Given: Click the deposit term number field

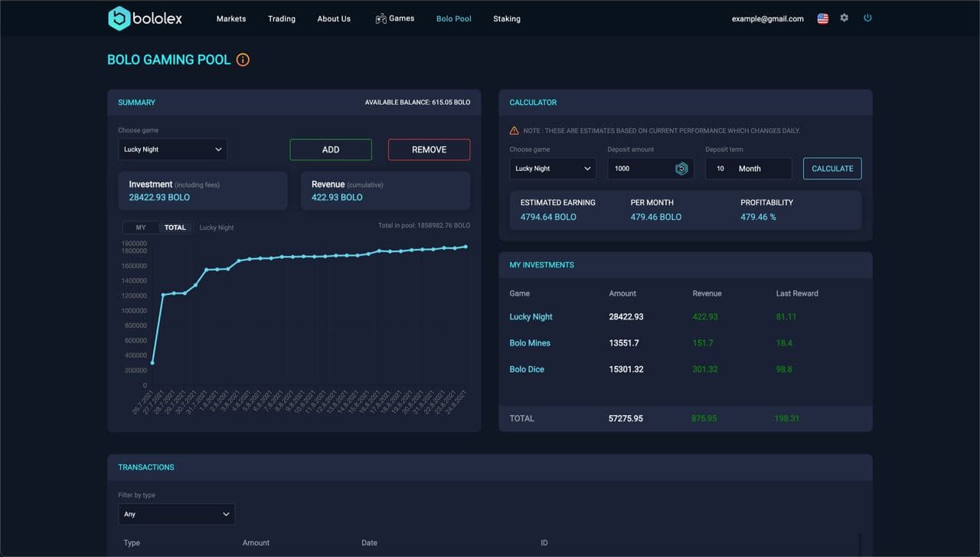Looking at the screenshot, I should coord(720,169).
